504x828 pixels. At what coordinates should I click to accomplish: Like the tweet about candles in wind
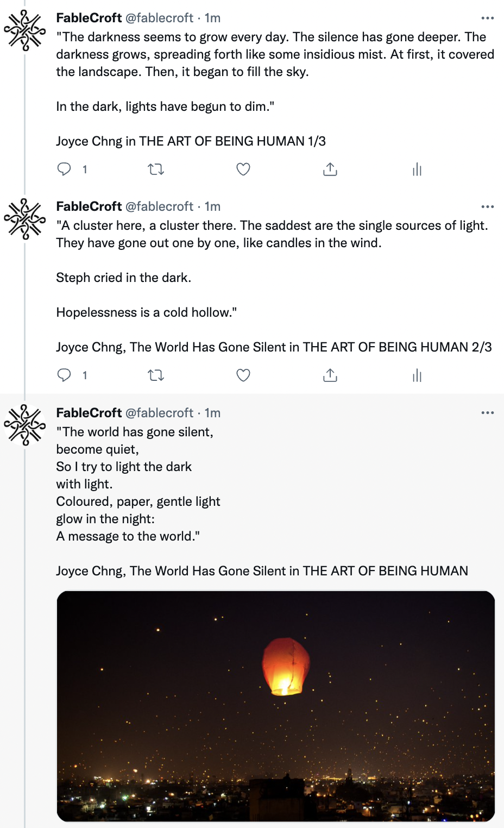243,375
